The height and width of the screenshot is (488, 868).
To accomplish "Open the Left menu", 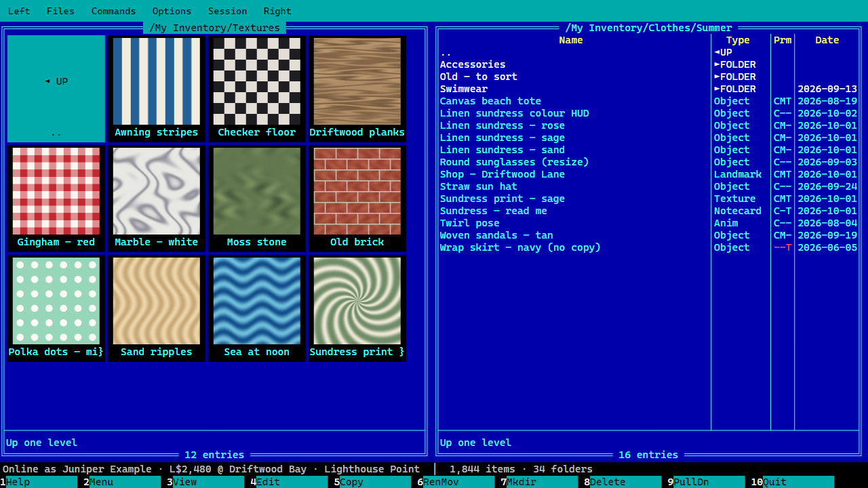I will click(19, 11).
